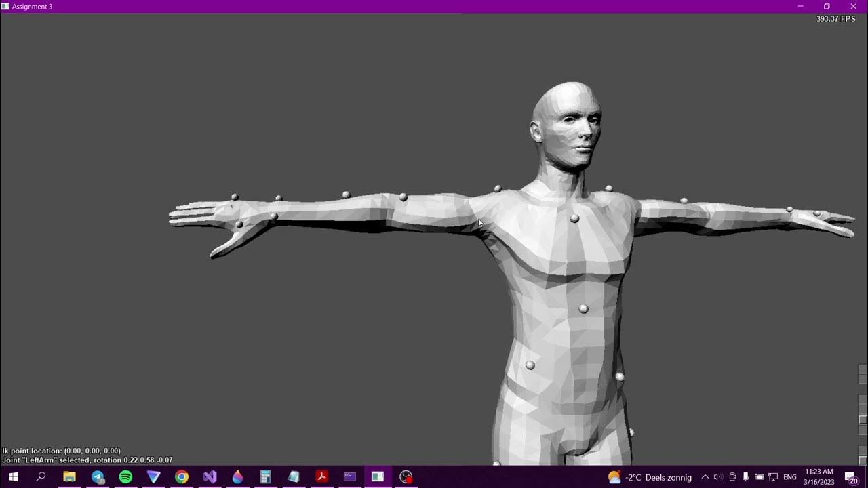Open Spotify from the taskbar
The height and width of the screenshot is (488, 868).
pos(125,476)
